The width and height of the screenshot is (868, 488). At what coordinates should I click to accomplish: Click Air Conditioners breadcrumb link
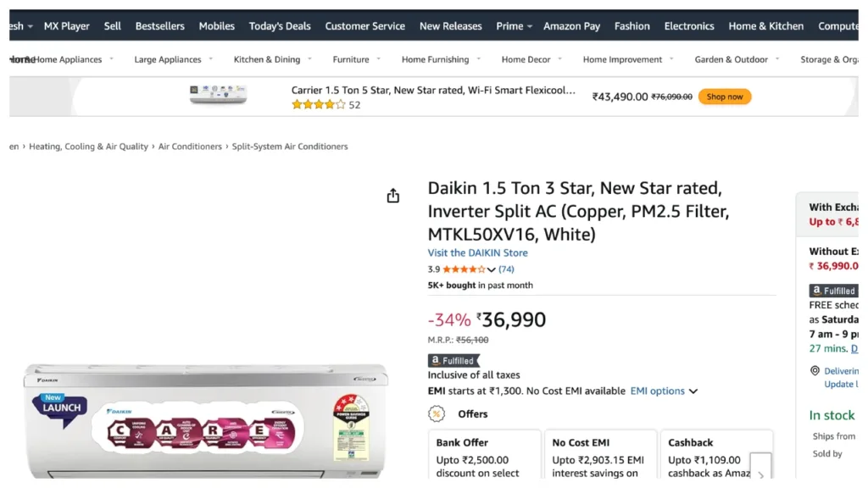[190, 147]
